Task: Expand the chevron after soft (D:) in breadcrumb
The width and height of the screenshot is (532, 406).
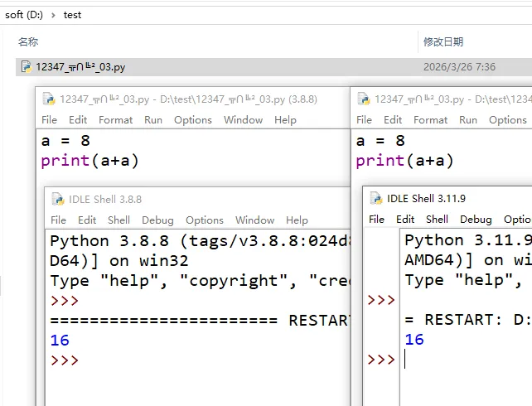Action: [55, 15]
